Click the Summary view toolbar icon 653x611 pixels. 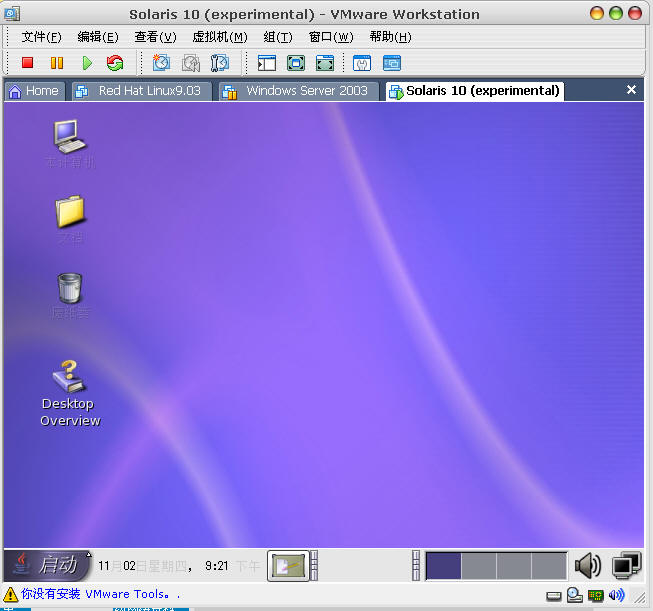(362, 63)
